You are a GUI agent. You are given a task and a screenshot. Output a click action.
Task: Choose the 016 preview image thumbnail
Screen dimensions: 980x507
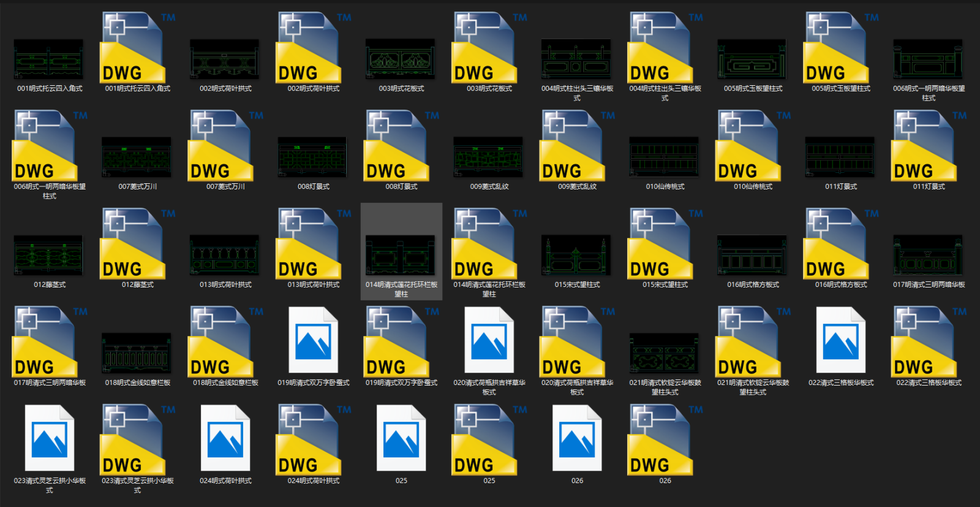pos(752,256)
